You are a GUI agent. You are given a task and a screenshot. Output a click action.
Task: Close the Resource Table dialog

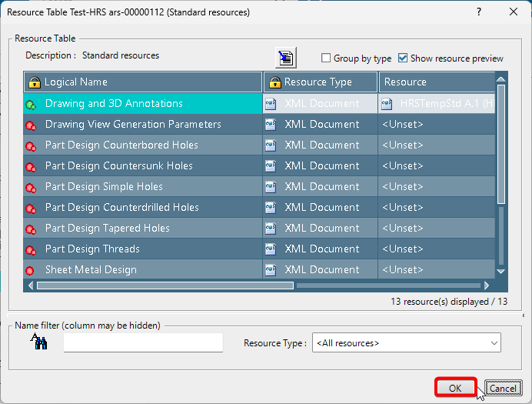tap(514, 12)
